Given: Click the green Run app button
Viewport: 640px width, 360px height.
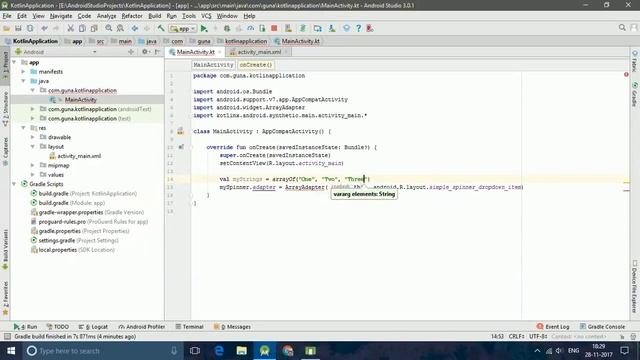Looking at the screenshot, I should point(204,28).
